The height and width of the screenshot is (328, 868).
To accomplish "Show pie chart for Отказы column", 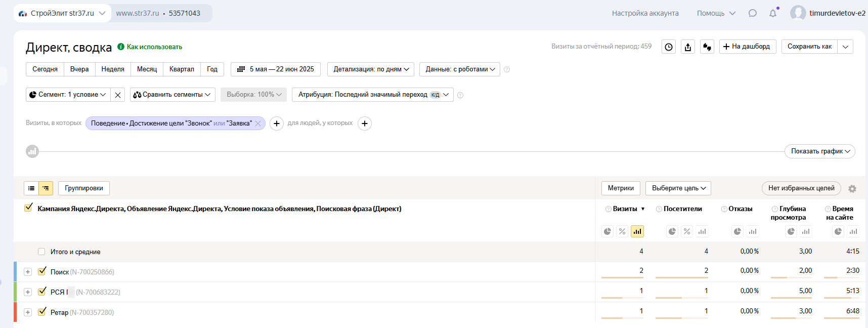I will pyautogui.click(x=737, y=231).
